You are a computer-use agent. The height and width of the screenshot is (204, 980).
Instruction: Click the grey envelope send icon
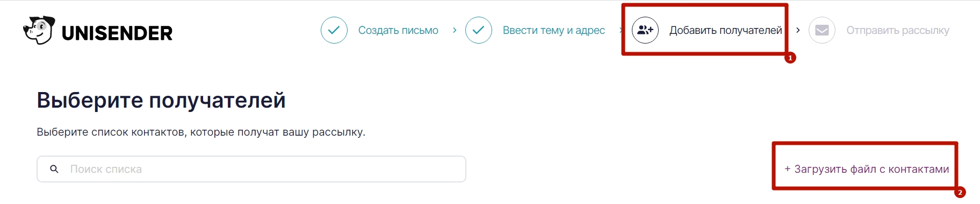click(x=822, y=30)
